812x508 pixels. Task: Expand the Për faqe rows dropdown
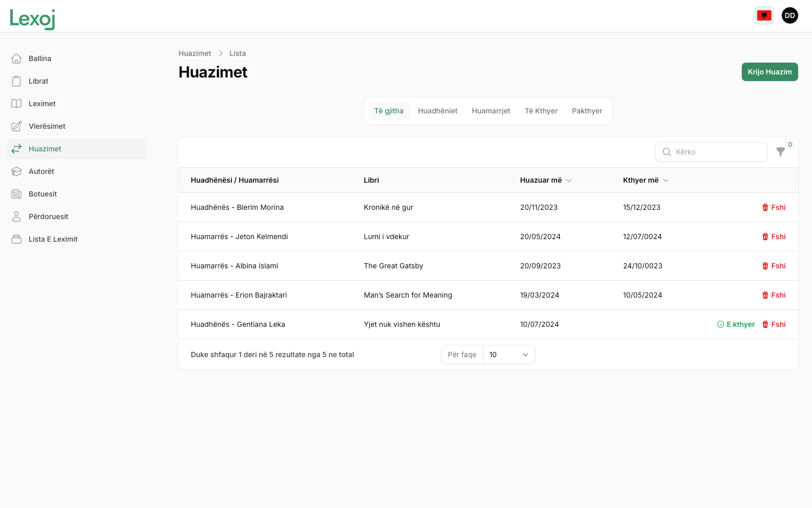click(508, 355)
